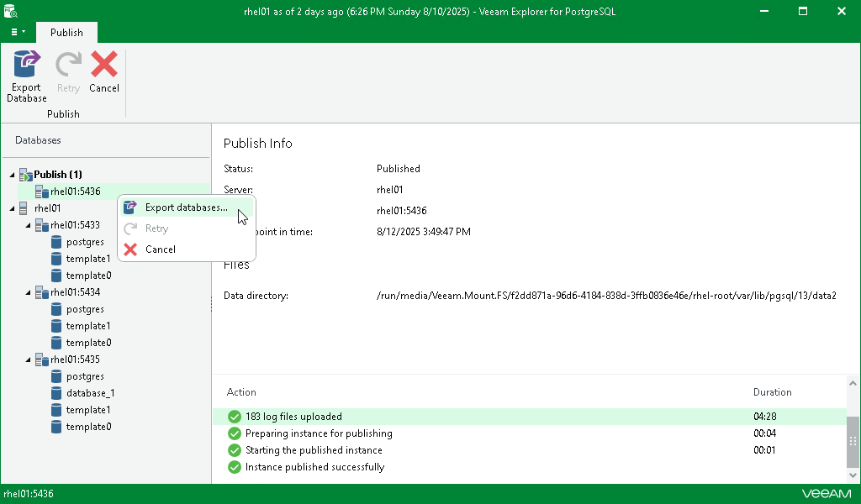Click the red Cancel icon in the context menu
This screenshot has width=861, height=504.
click(x=131, y=249)
